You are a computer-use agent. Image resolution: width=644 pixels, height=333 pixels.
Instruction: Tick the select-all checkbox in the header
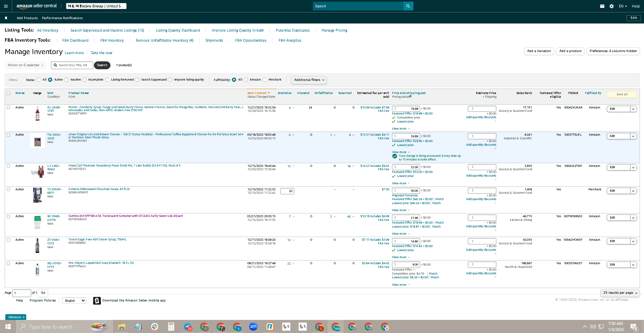click(x=8, y=93)
